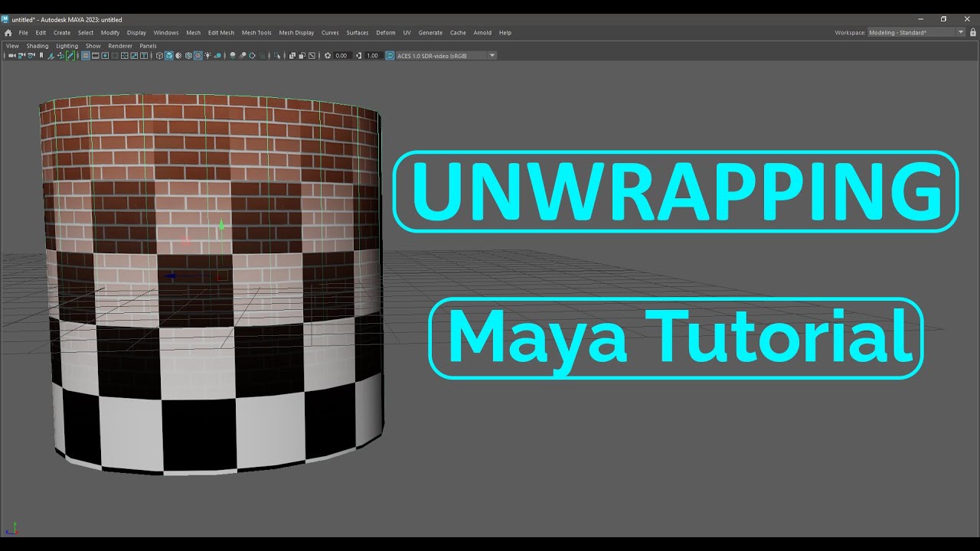Open the File menu
Screen dimensions: 980x551
23,33
